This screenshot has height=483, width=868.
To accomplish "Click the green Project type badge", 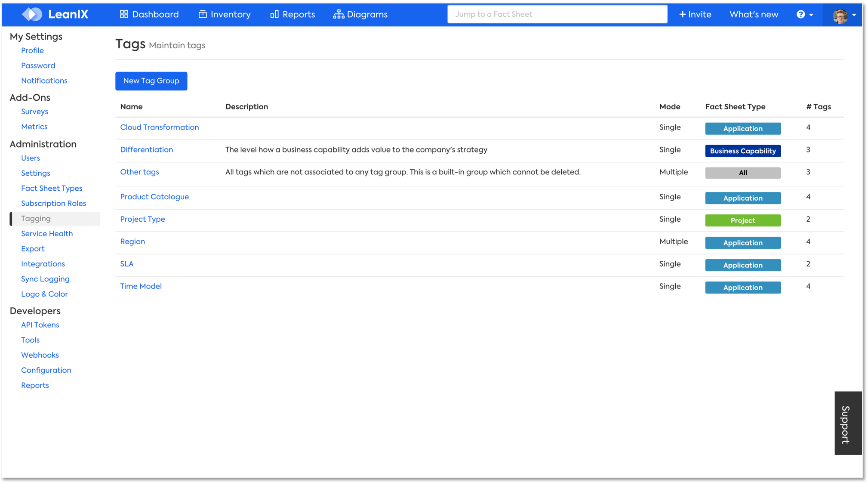I will tap(742, 220).
